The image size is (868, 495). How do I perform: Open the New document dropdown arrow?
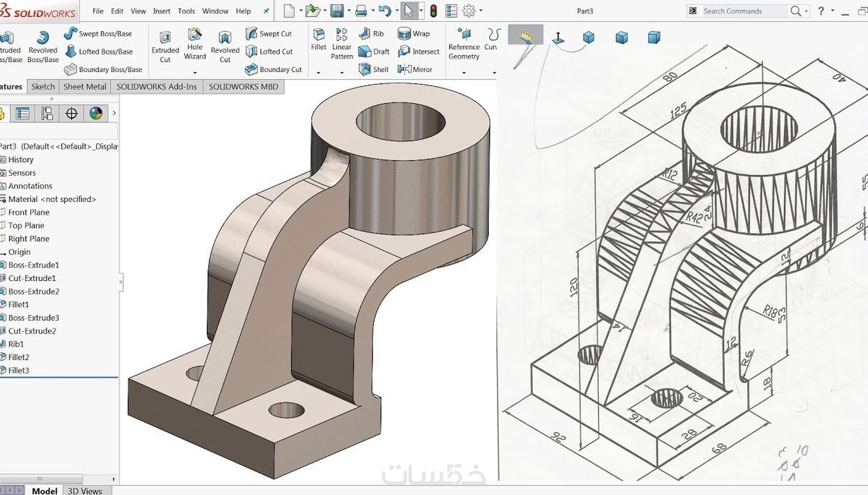click(x=300, y=11)
